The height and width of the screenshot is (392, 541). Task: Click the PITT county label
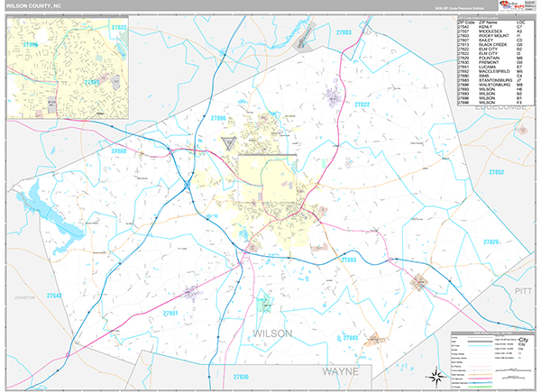(x=523, y=291)
